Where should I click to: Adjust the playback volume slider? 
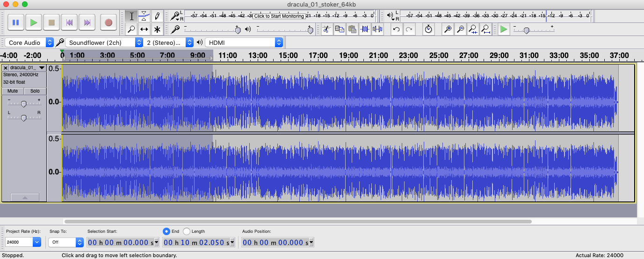(x=310, y=30)
